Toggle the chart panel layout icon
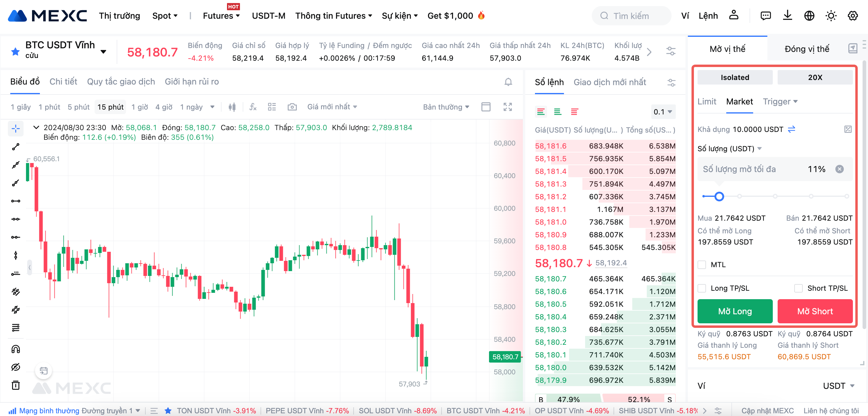 (486, 107)
